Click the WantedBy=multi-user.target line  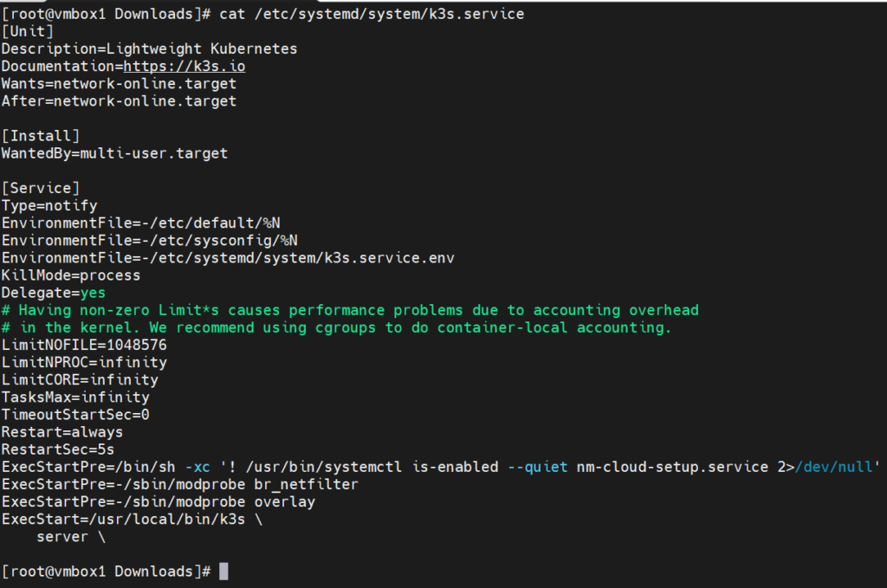tap(114, 153)
